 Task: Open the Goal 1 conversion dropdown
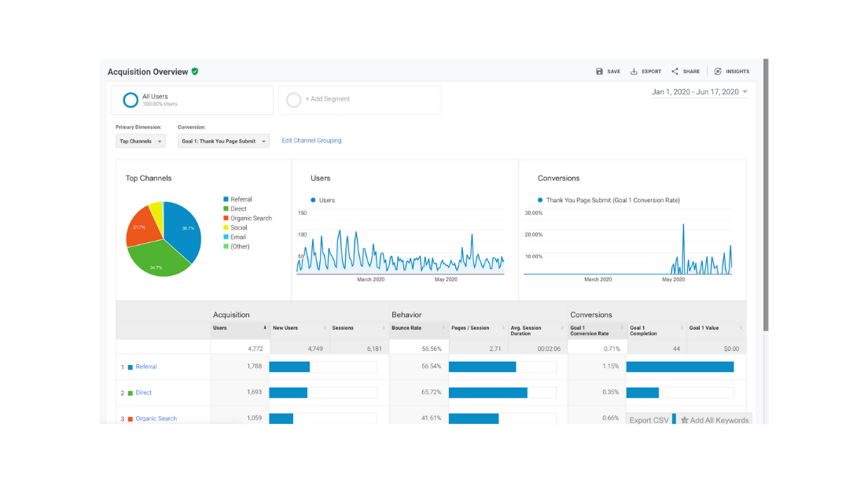[223, 142]
